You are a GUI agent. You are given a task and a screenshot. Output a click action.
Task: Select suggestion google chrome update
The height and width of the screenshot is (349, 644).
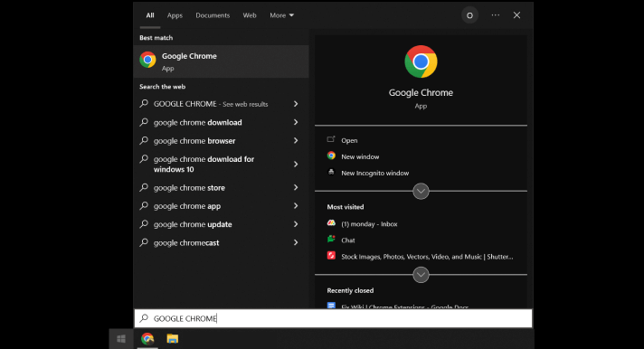coord(193,224)
